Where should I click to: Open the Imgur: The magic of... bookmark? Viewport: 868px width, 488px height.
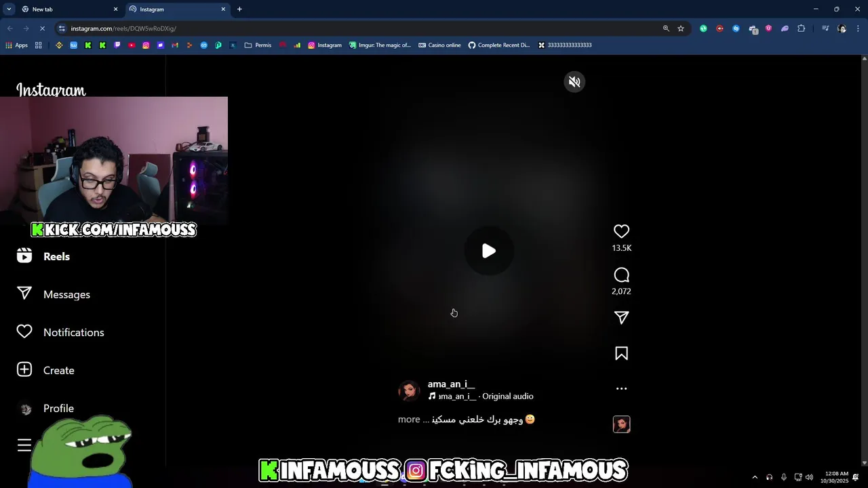[380, 45]
